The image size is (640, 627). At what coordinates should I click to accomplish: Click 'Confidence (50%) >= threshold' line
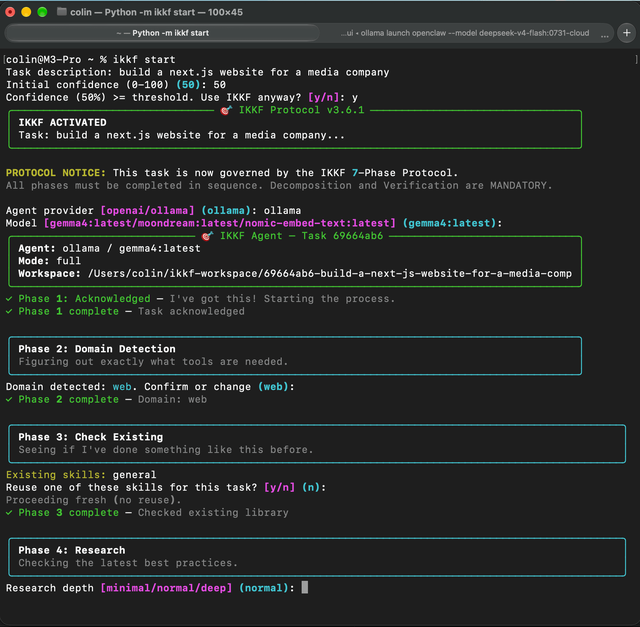click(182, 98)
